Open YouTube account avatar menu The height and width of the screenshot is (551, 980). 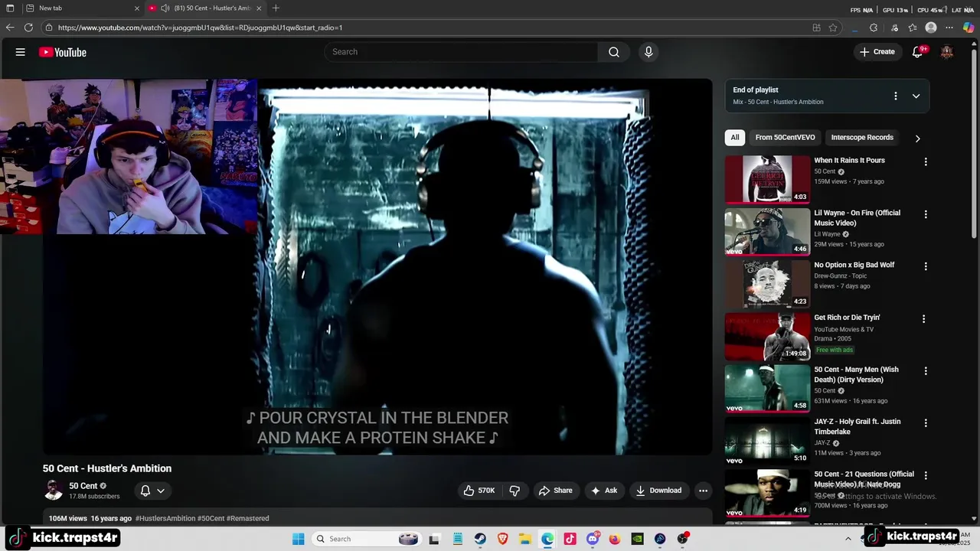(x=947, y=52)
